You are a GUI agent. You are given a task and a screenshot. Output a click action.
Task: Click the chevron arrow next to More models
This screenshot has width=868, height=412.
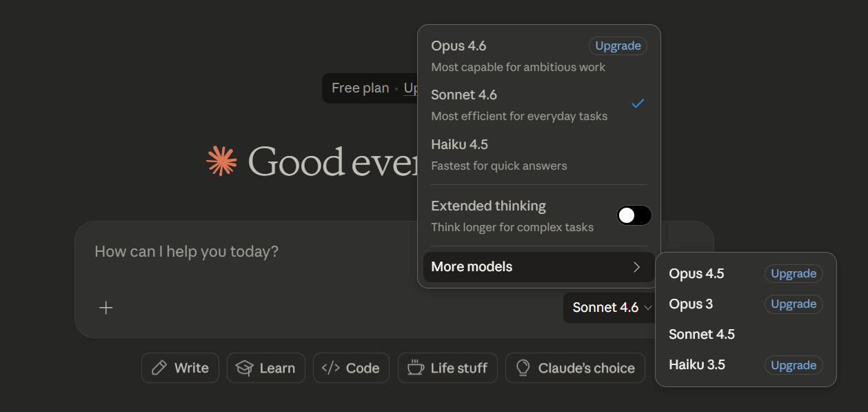(636, 267)
